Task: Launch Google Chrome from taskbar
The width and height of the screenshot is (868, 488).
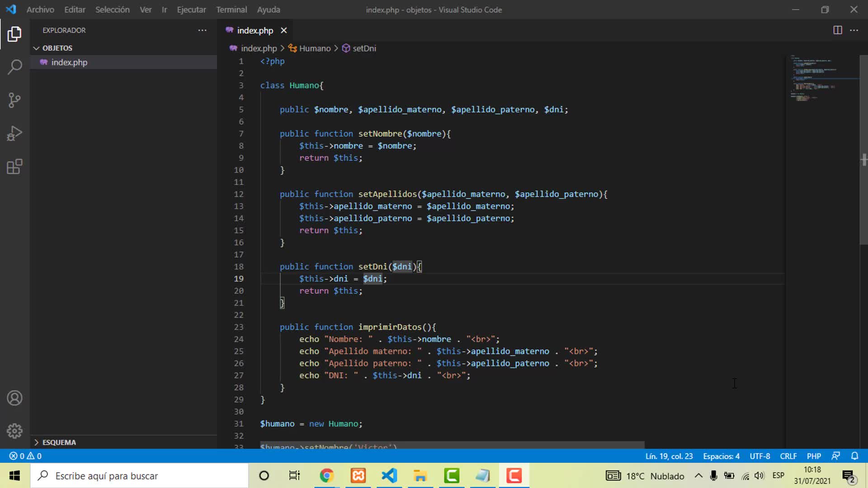Action: 326,476
